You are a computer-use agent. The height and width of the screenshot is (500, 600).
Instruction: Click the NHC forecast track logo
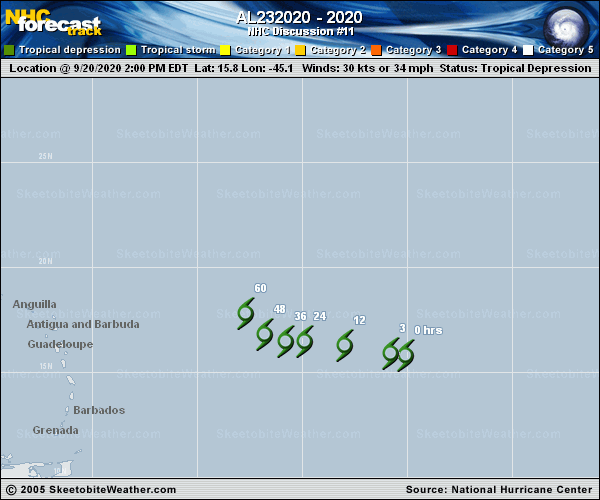52,20
